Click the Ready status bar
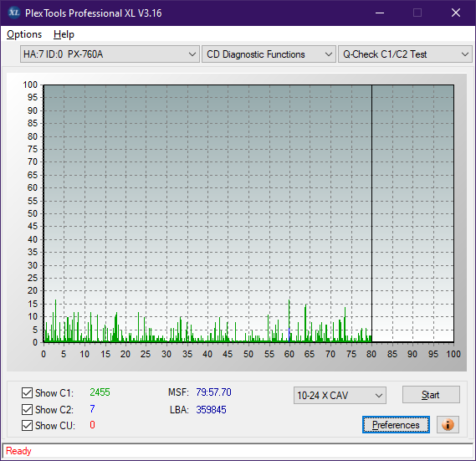Viewport: 476px width, 461px height. tap(238, 451)
